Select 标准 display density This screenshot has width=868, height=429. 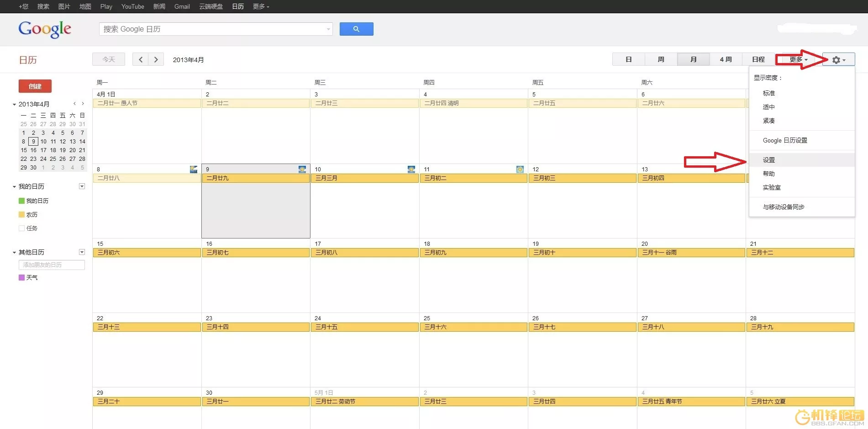click(802, 93)
